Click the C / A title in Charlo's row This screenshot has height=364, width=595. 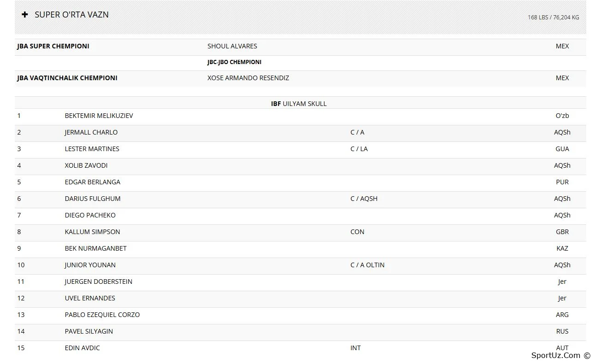pos(357,132)
